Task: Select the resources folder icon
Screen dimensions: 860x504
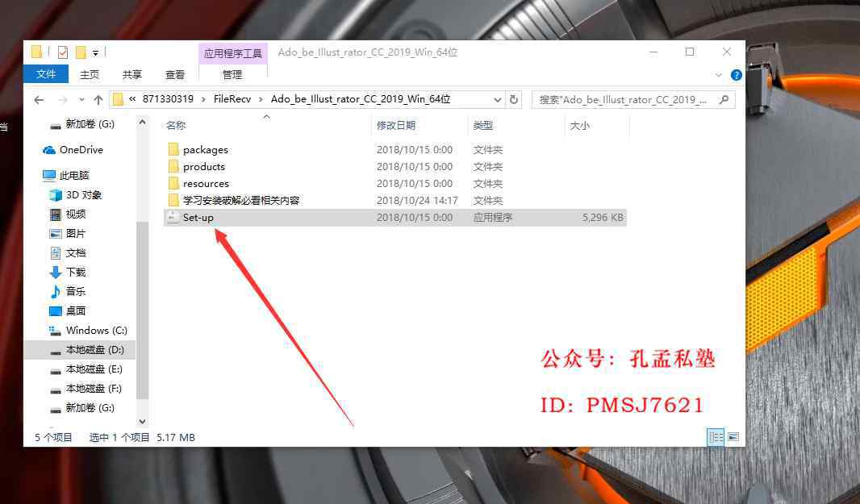Action: point(173,183)
